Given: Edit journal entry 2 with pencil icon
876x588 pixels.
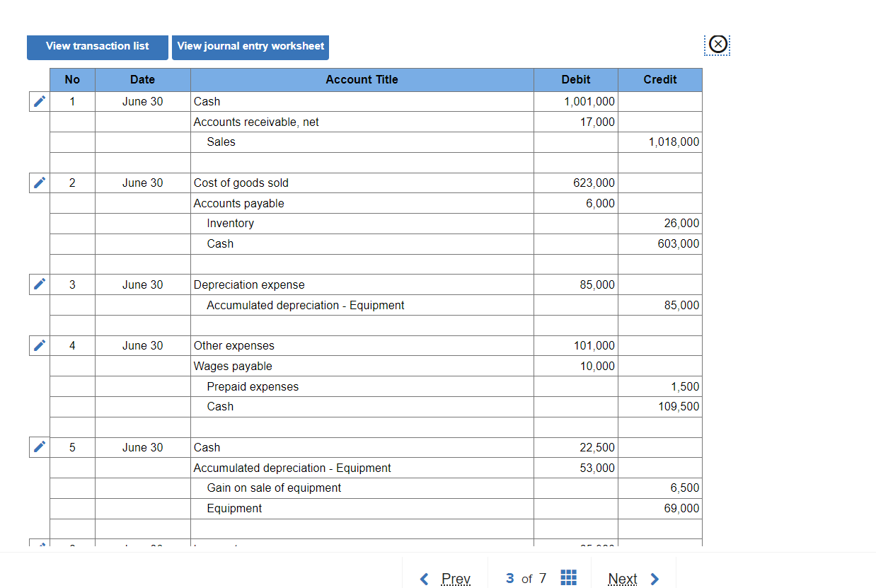Looking at the screenshot, I should click(40, 183).
